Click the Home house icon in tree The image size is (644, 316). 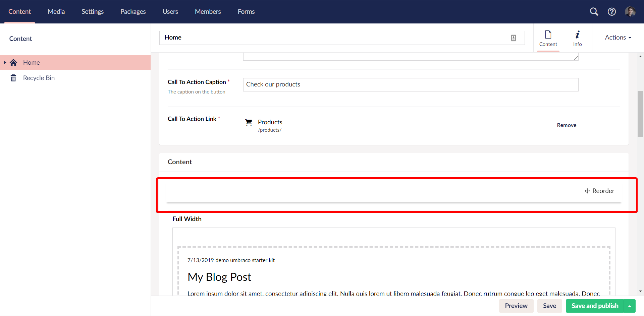point(13,63)
